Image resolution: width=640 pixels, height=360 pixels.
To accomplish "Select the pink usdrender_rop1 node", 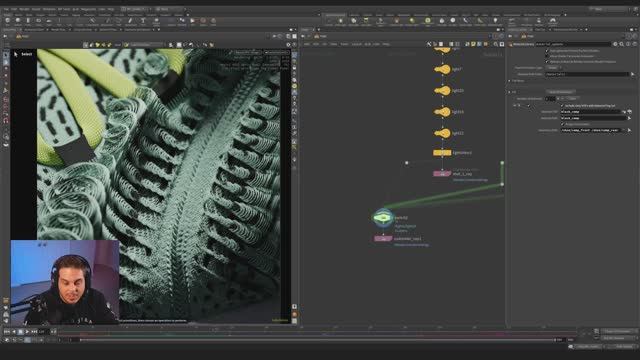I will pyautogui.click(x=383, y=239).
